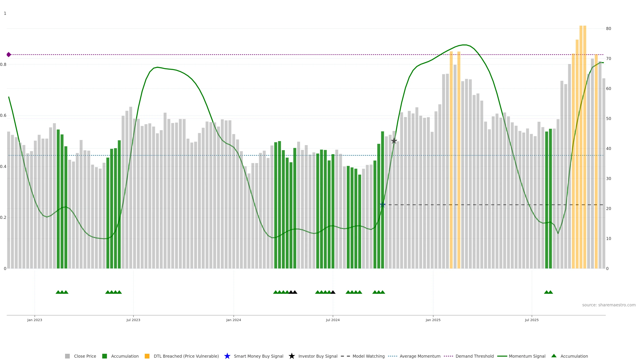Screen dimensions: 644x362
Task: Click the Jan 2024 axis label
Action: 233,320
